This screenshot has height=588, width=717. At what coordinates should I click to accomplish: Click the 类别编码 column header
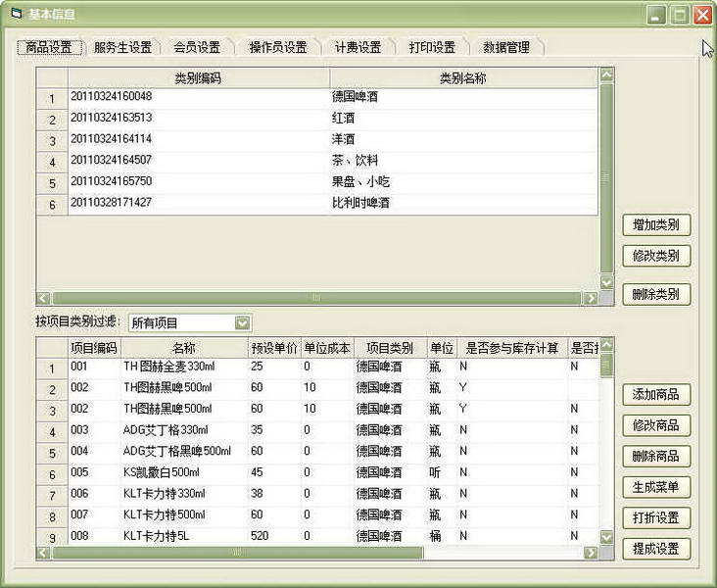pyautogui.click(x=199, y=78)
